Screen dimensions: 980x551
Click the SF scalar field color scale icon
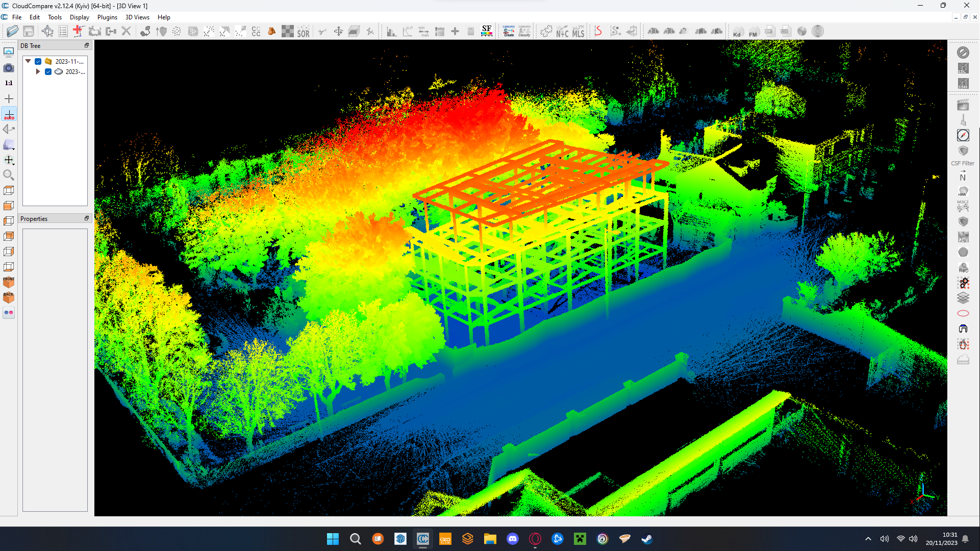pos(487,31)
